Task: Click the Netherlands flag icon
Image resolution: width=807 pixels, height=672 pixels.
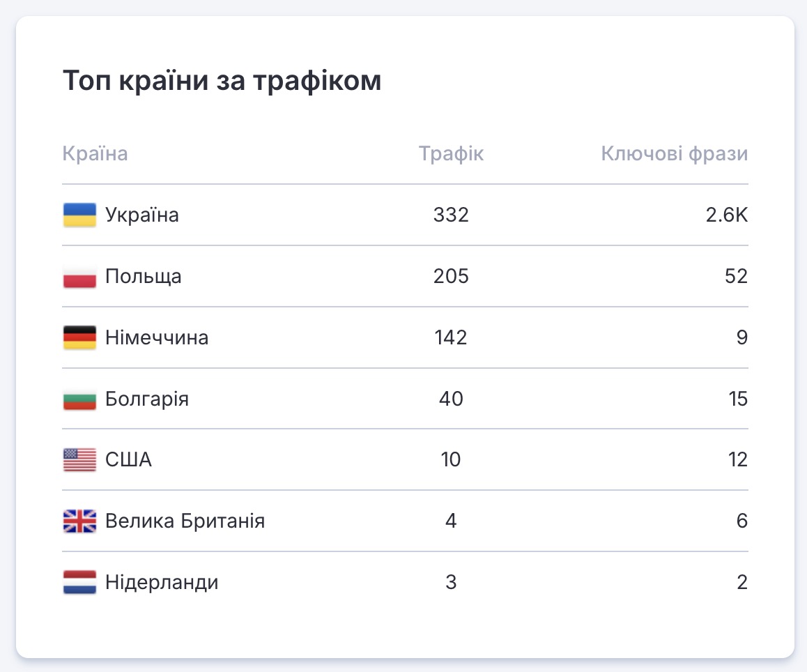Action: tap(79, 583)
